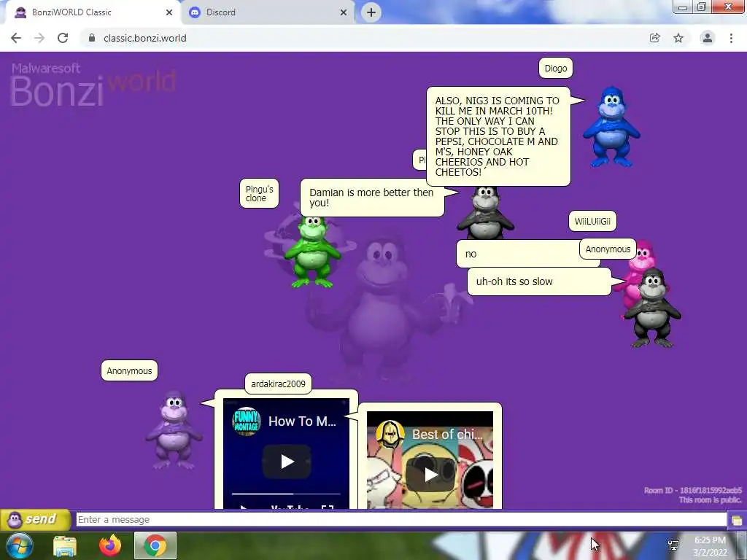The height and width of the screenshot is (560, 747).
Task: Close the Discord tab
Action: [x=344, y=12]
